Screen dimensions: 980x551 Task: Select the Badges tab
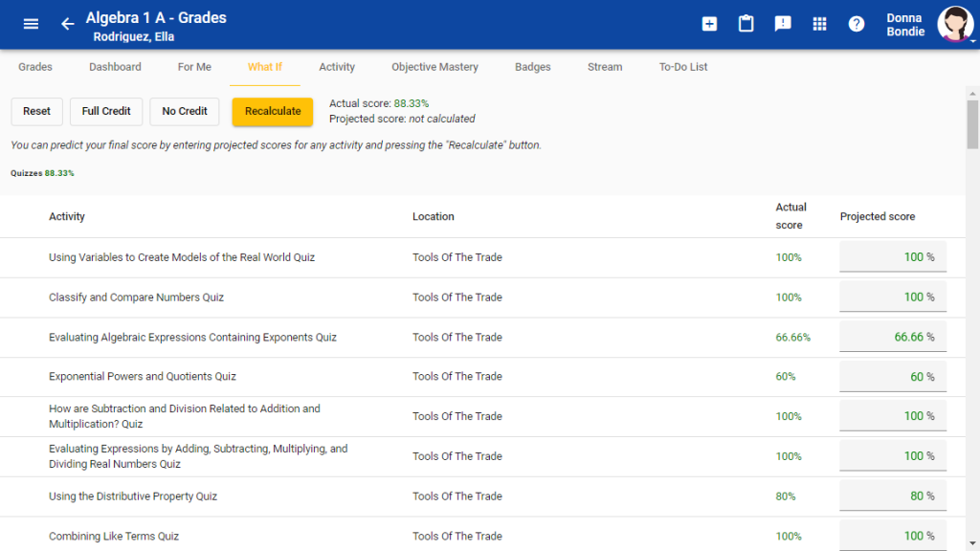pyautogui.click(x=533, y=67)
